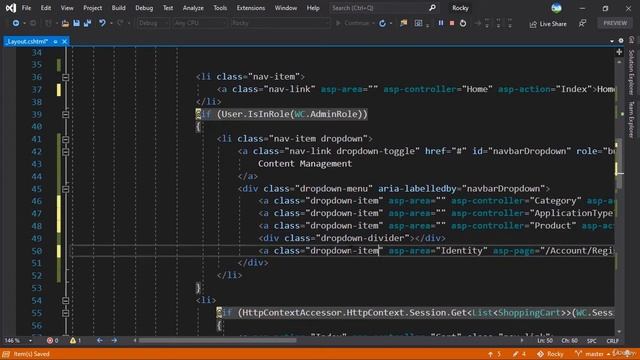Click the SPC indentation indicator
Screen dimensions: 640x360
click(x=591, y=341)
